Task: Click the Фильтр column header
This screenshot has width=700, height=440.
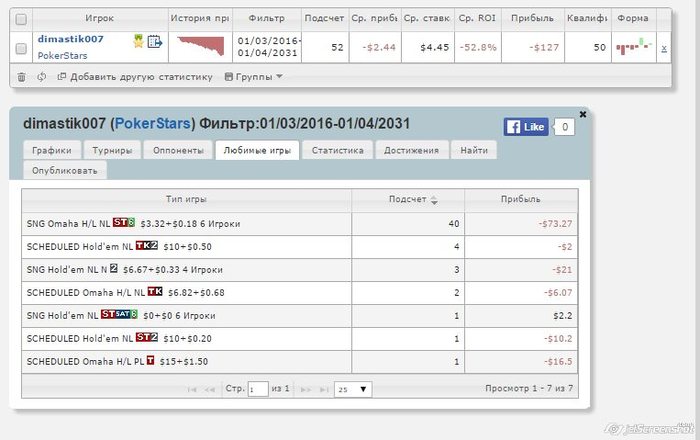Action: [x=267, y=18]
